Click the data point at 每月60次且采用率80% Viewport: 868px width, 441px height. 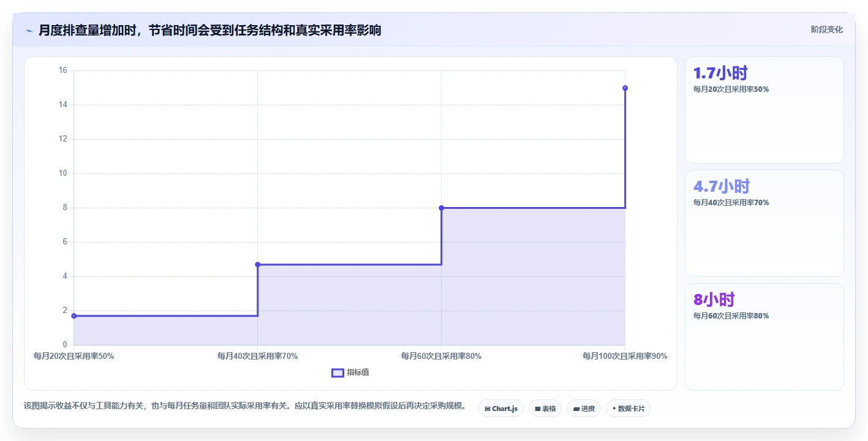[442, 208]
